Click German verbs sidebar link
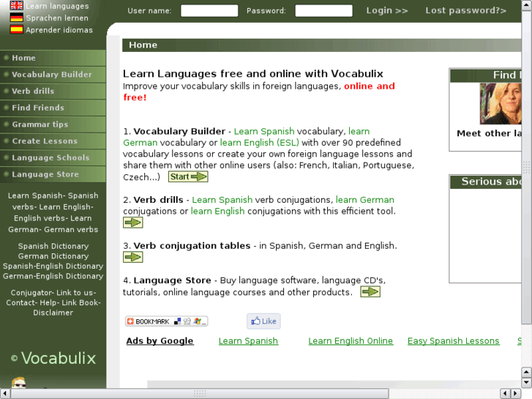Image resolution: width=532 pixels, height=399 pixels. (x=71, y=230)
